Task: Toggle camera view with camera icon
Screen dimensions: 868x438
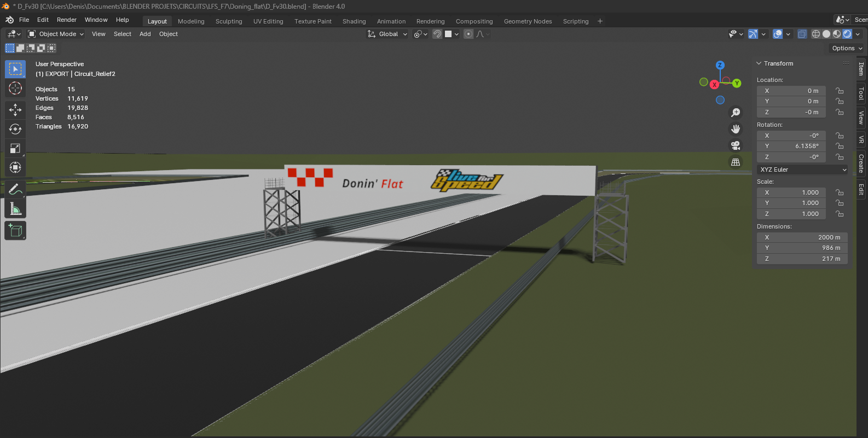Action: point(736,145)
